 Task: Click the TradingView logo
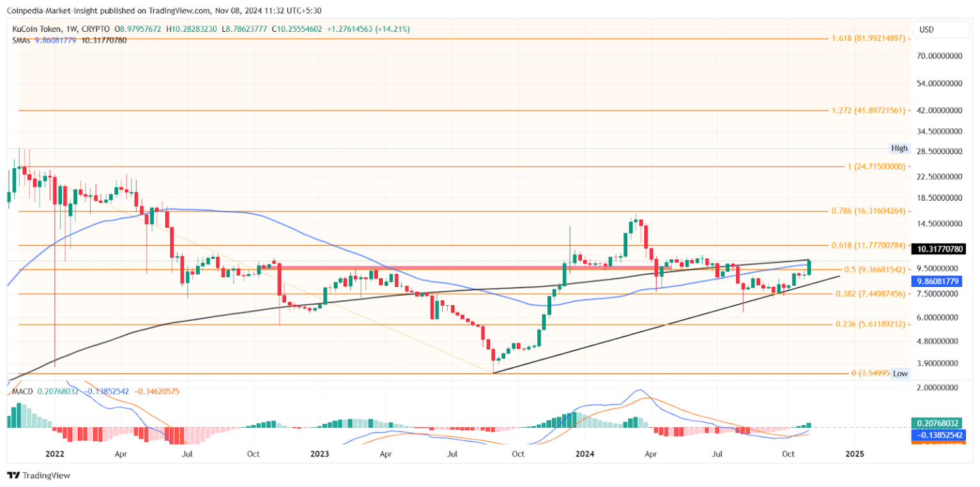[39, 476]
